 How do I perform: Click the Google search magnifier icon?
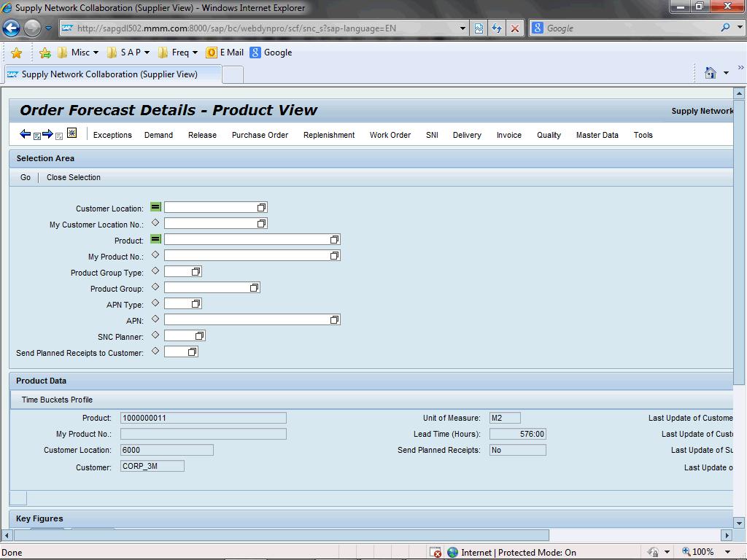726,28
